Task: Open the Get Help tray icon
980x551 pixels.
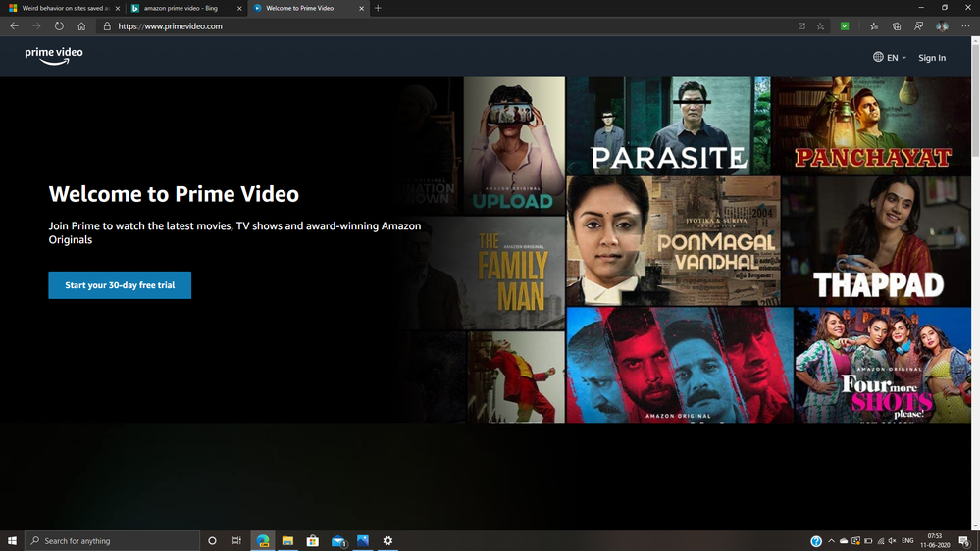Action: pyautogui.click(x=815, y=541)
